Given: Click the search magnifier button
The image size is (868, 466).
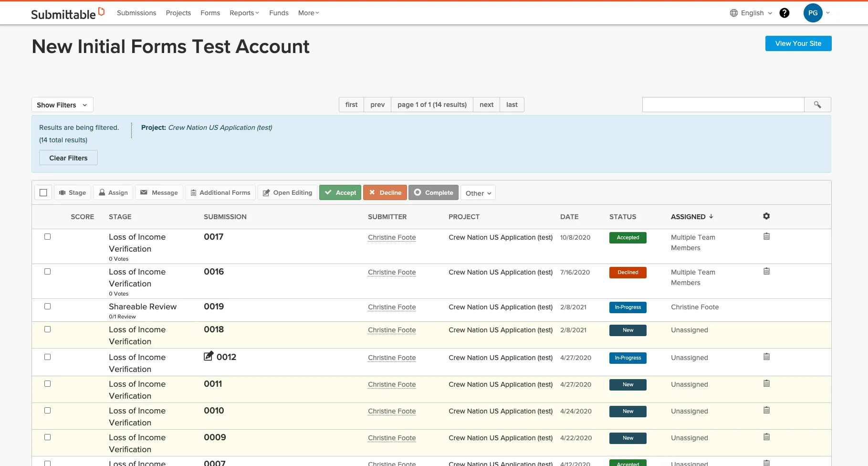Looking at the screenshot, I should coord(817,105).
